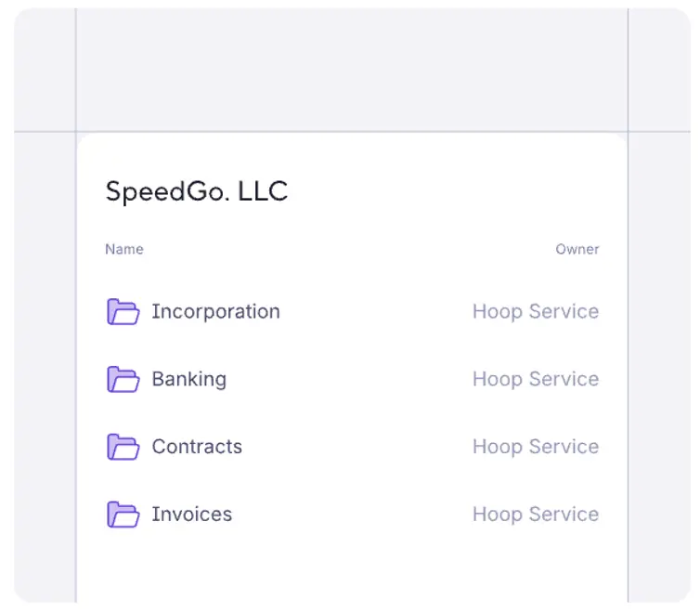
Task: Click Hoop Service owner of Invoices
Action: [x=536, y=515]
